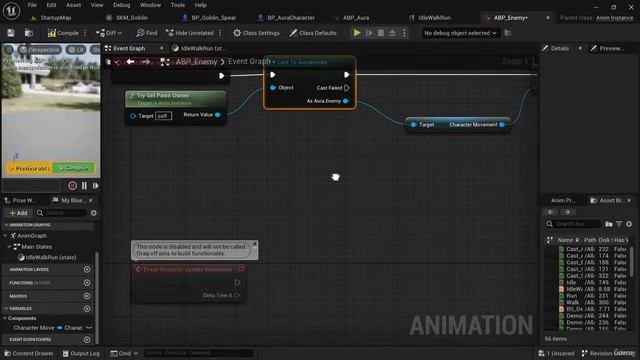
Task: Open the Edit menu
Action: [x=51, y=5]
